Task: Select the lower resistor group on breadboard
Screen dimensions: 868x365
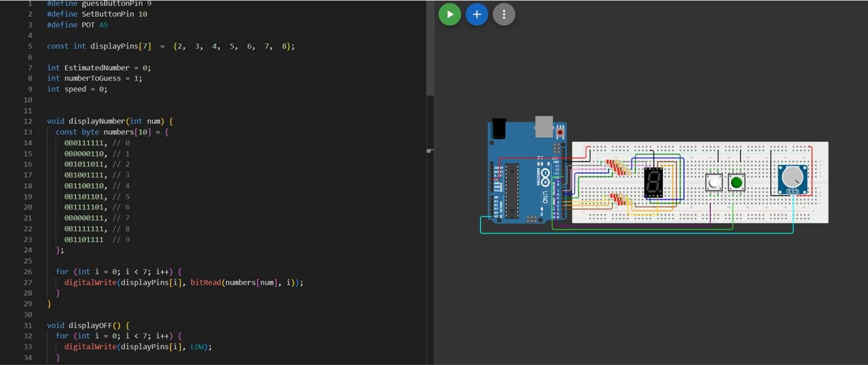Action: coord(618,200)
